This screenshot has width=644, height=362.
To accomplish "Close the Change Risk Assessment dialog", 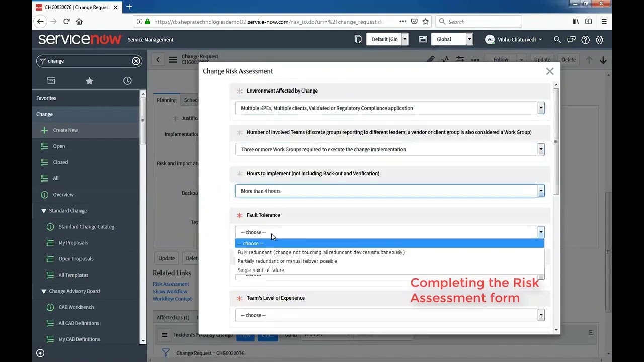I will 550,71.
